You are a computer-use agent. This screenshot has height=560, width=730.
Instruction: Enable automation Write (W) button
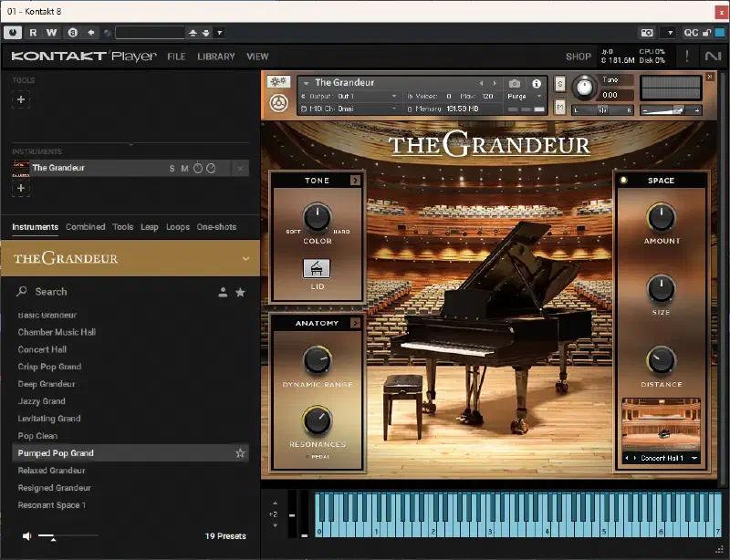point(51,33)
